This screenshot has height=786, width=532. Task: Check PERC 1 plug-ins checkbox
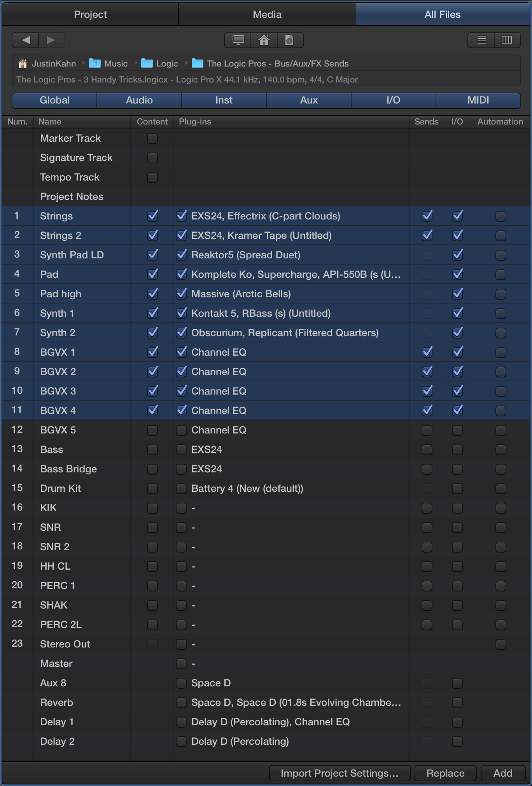tap(181, 586)
